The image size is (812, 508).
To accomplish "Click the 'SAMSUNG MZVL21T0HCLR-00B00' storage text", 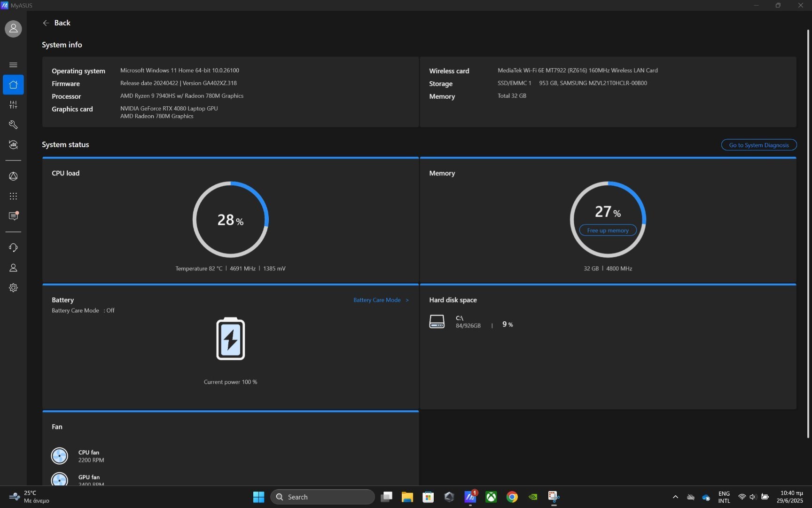I will [603, 83].
